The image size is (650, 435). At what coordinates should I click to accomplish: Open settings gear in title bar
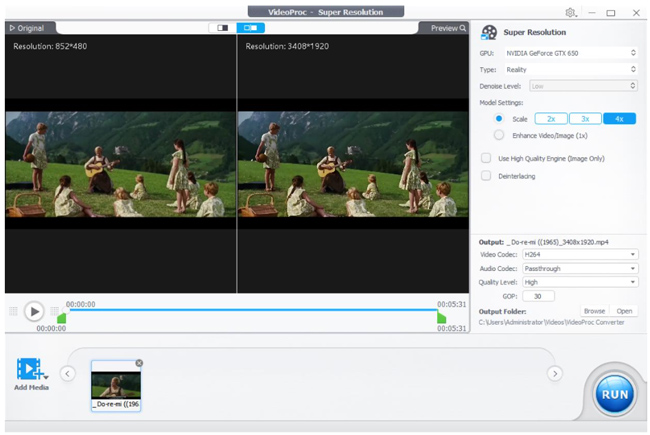pos(571,13)
